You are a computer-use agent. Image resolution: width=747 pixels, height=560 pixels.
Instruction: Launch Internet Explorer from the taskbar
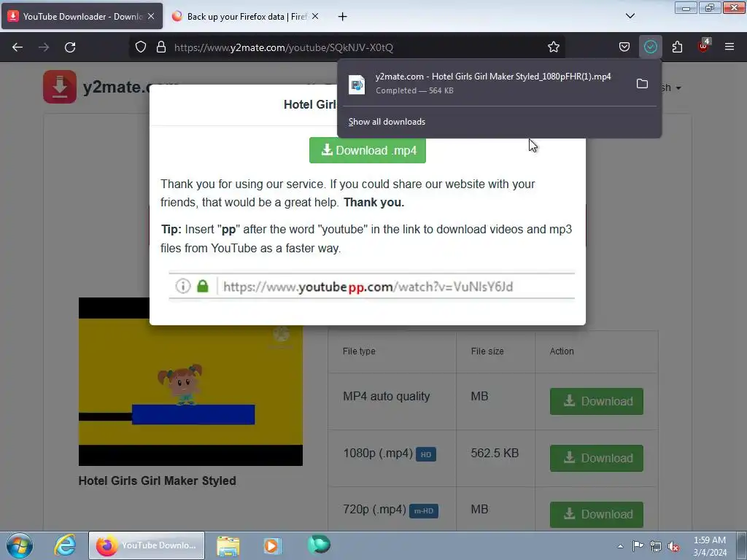pos(64,545)
